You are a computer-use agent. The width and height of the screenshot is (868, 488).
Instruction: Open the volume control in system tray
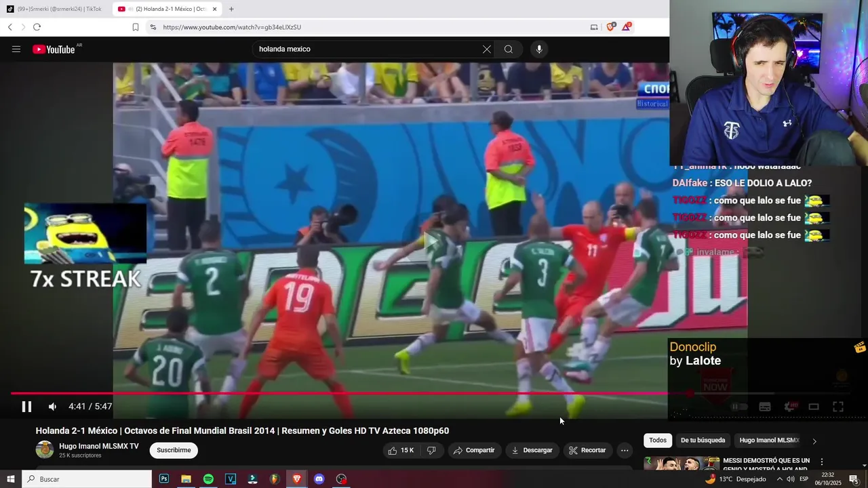click(790, 479)
